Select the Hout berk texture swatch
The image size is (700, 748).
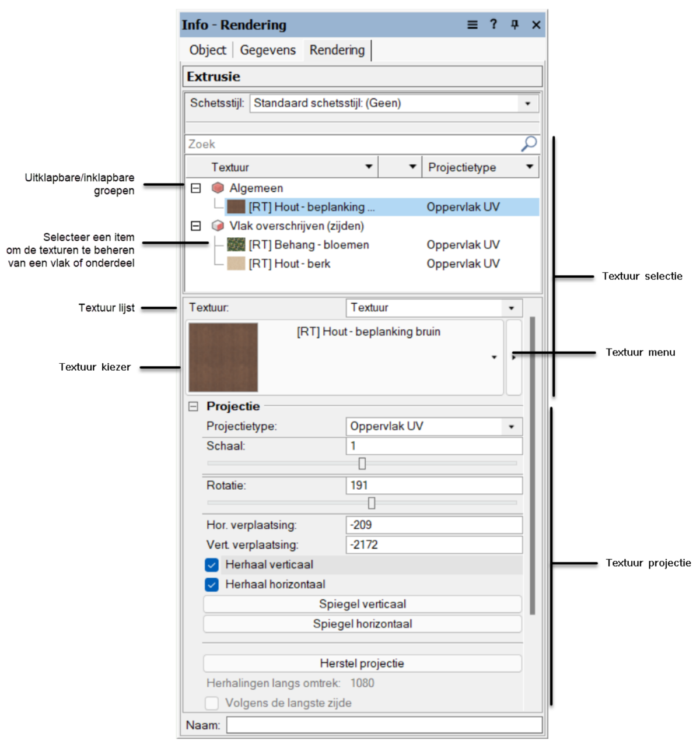236,264
